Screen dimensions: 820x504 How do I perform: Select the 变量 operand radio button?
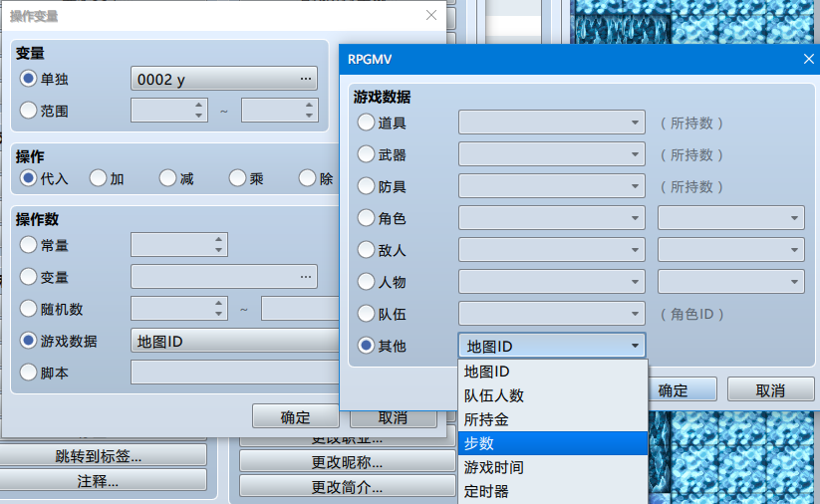[28, 277]
